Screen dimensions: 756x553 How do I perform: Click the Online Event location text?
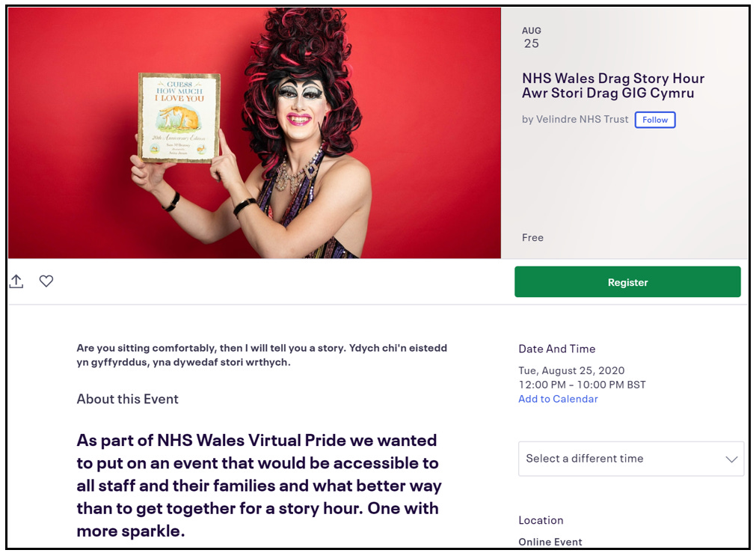pos(550,542)
